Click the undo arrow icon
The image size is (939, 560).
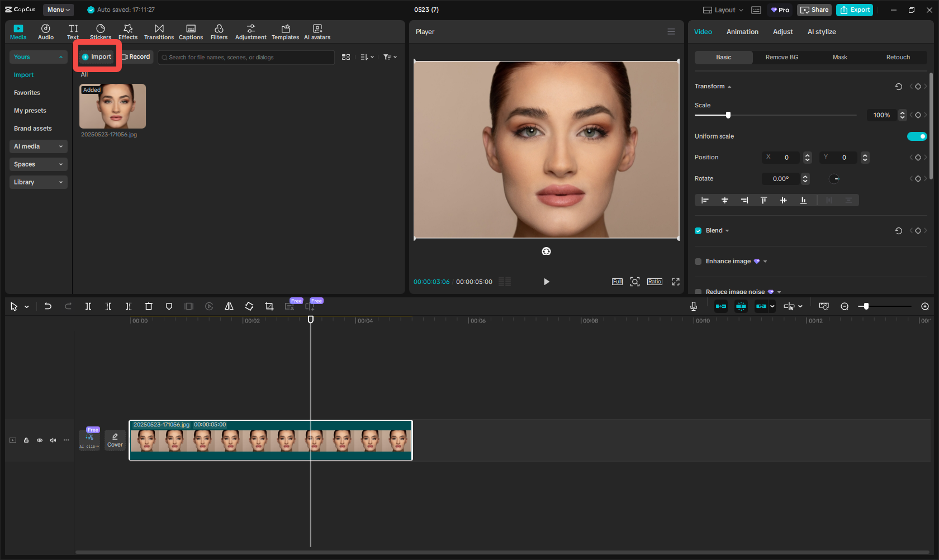click(48, 306)
